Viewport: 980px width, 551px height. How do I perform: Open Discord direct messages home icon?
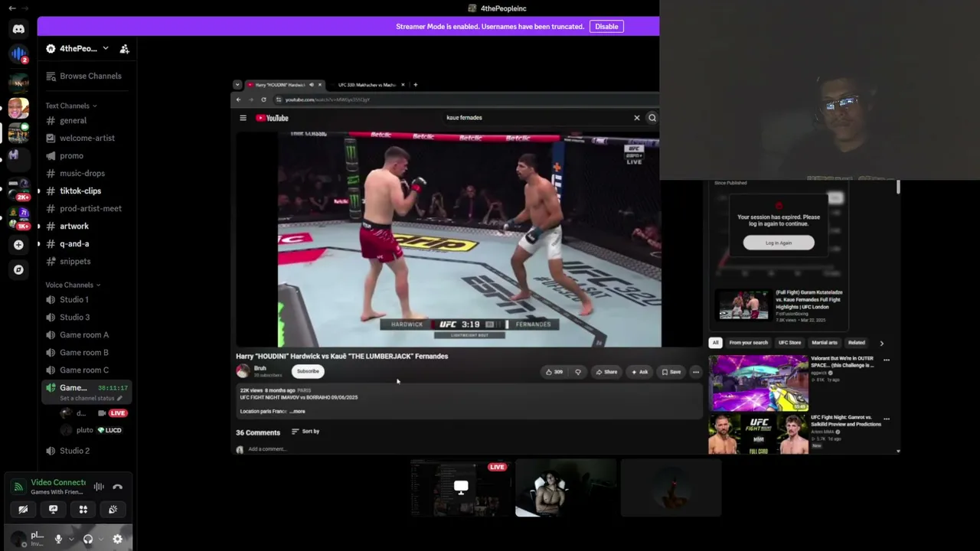click(x=18, y=29)
